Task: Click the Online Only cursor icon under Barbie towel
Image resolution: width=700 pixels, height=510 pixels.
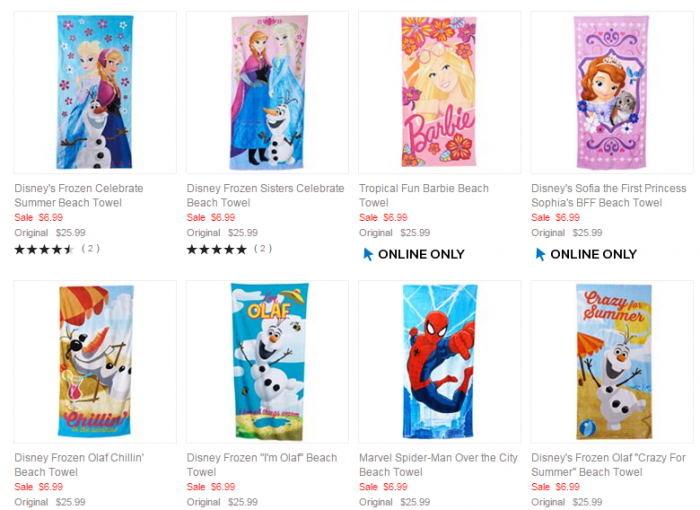Action: point(368,254)
